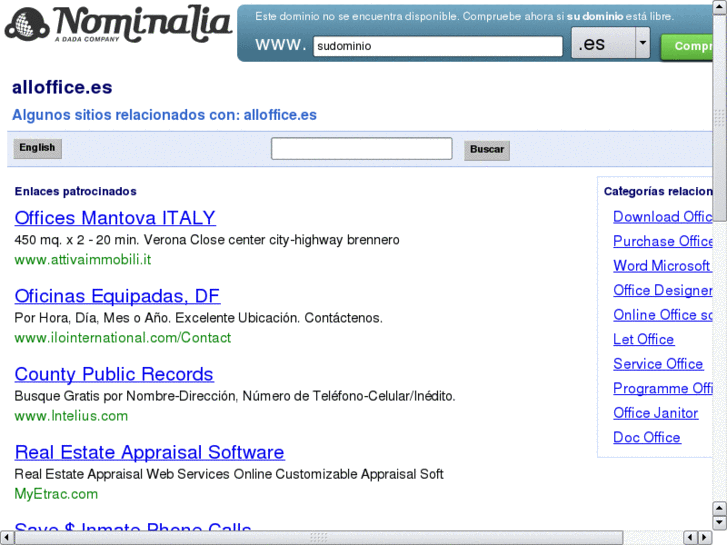Viewport: 727px width, 545px height.
Task: Open the Download Office category link
Action: point(663,217)
